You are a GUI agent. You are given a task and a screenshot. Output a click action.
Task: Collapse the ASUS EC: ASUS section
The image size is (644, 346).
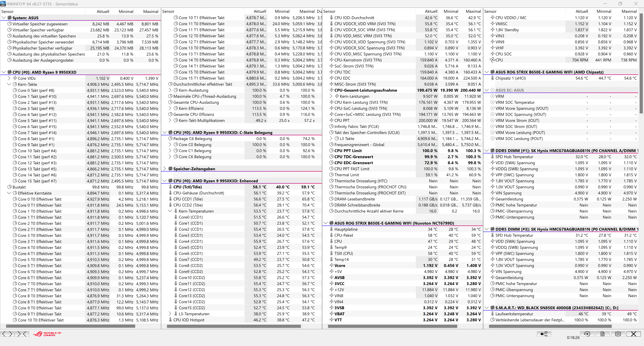tap(486, 90)
